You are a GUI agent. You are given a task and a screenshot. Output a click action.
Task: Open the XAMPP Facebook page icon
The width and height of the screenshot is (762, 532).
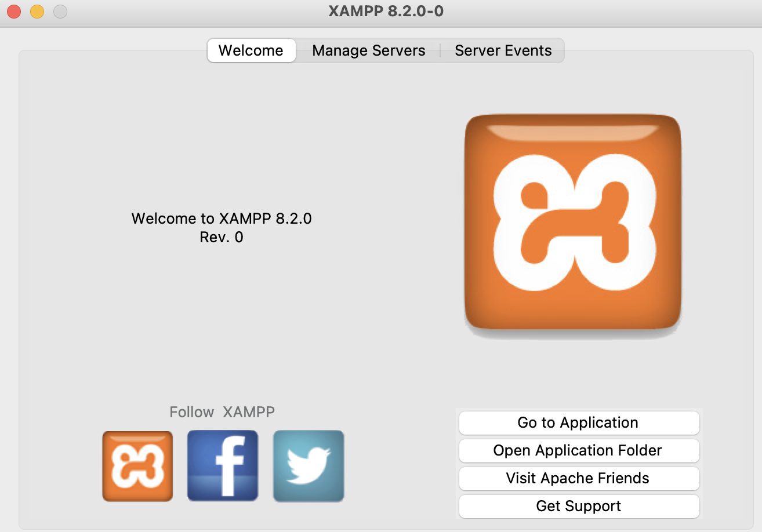click(x=223, y=466)
